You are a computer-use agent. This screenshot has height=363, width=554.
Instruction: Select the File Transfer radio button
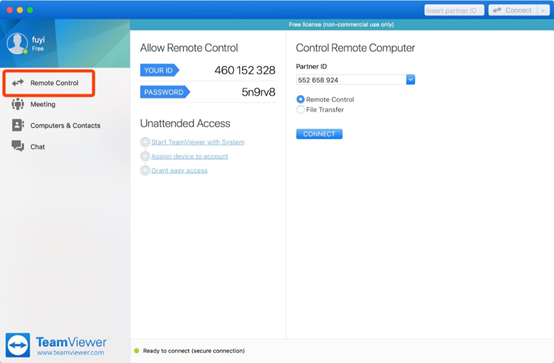[300, 110]
